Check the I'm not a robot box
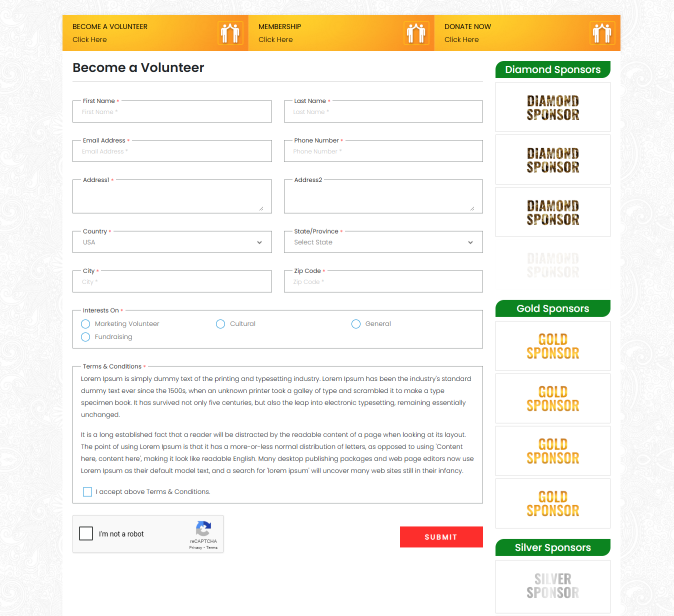 (x=86, y=533)
